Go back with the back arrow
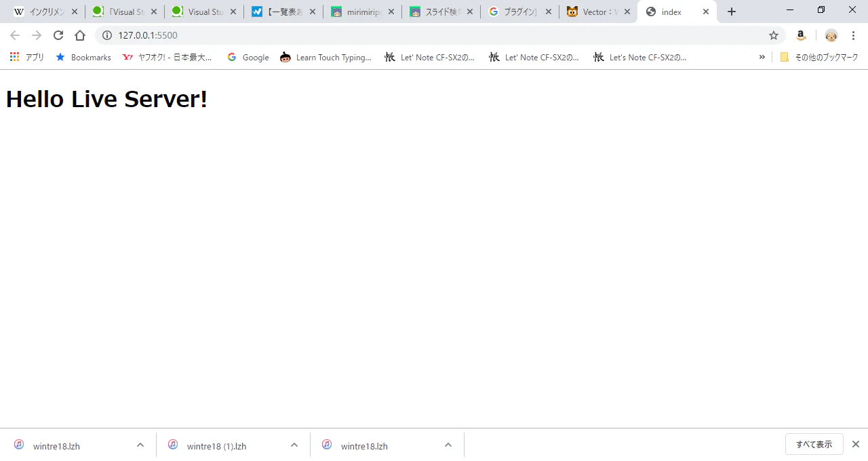The width and height of the screenshot is (868, 461). (x=15, y=35)
